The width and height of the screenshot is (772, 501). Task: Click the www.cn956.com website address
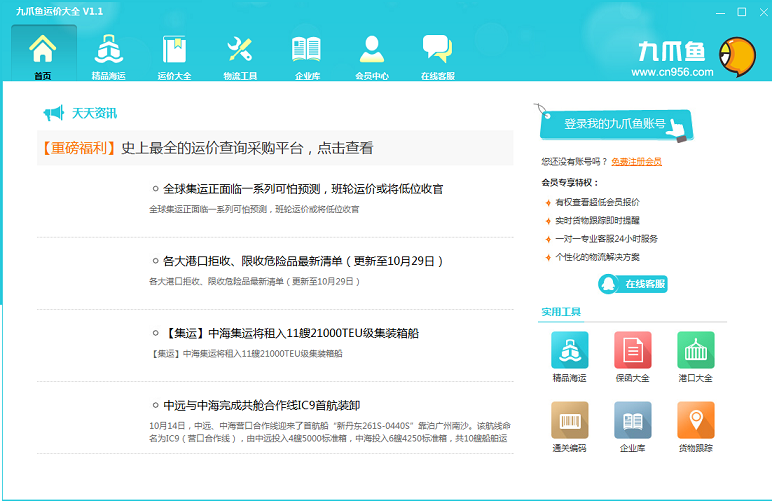pyautogui.click(x=672, y=72)
